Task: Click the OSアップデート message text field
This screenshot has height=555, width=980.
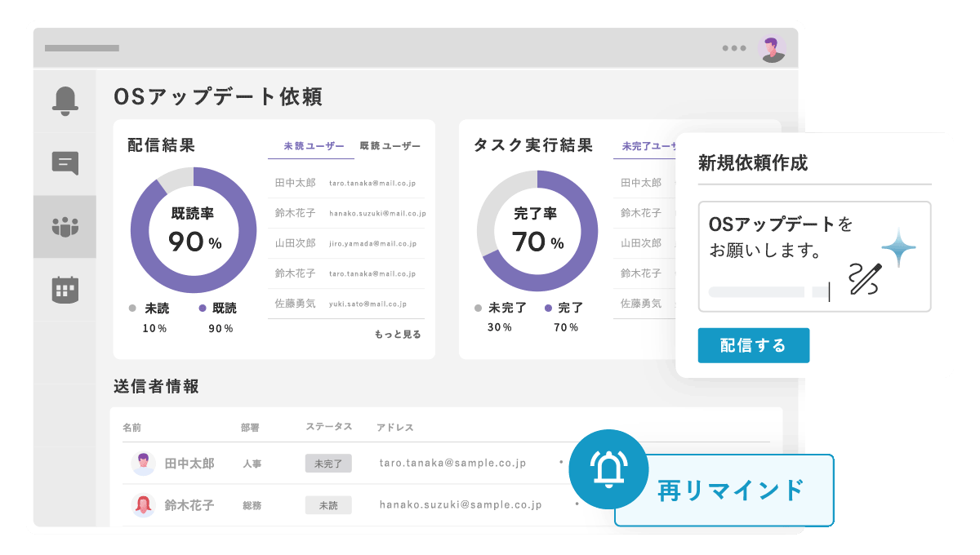Action: 814,257
